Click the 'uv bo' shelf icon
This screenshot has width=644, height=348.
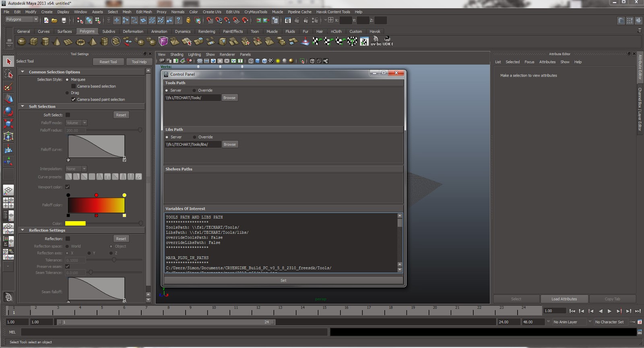point(376,41)
